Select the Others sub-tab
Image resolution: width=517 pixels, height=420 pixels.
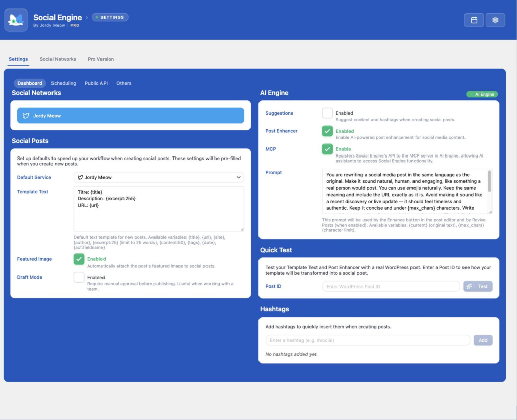(x=124, y=83)
